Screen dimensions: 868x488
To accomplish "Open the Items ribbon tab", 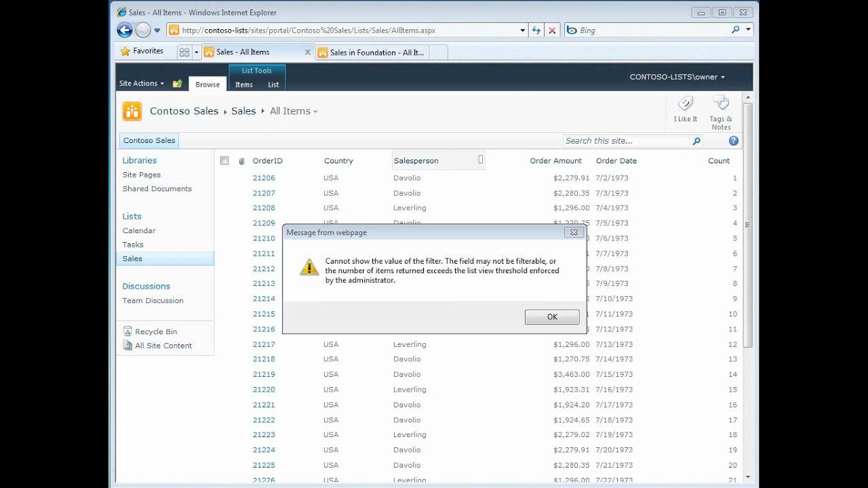I will (x=244, y=85).
